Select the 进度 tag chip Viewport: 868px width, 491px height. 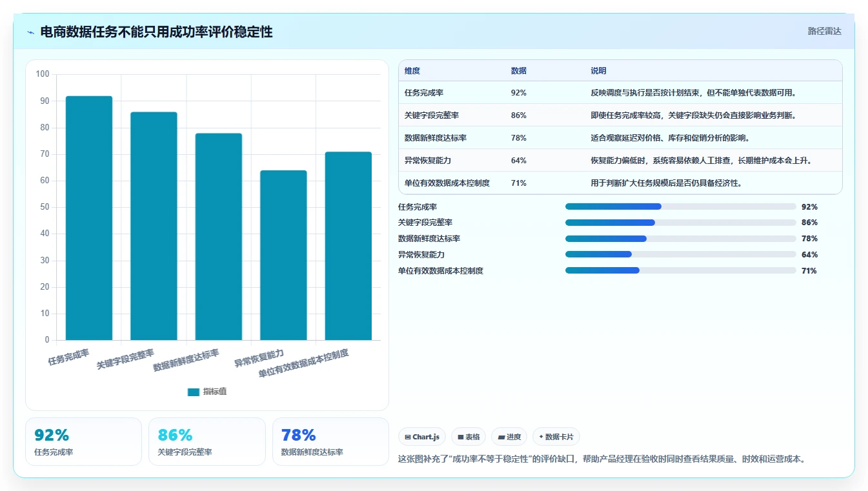pos(509,437)
